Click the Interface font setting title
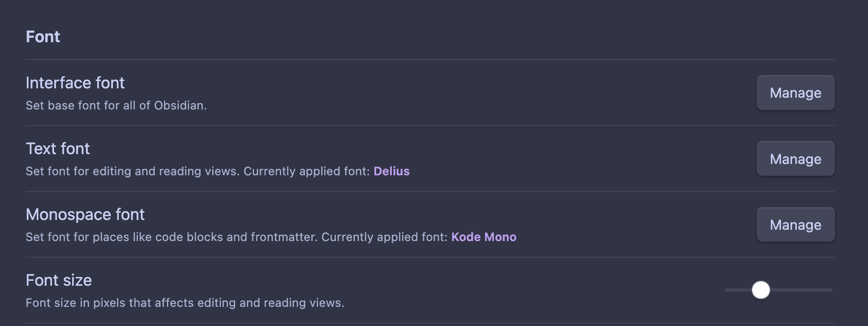The height and width of the screenshot is (326, 868). pyautogui.click(x=75, y=83)
